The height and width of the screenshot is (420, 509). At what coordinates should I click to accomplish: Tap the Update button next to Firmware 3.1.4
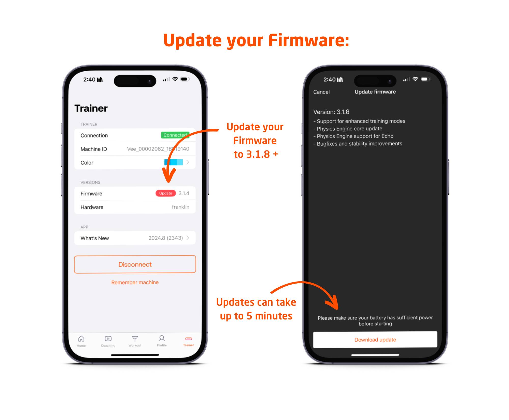pos(165,194)
